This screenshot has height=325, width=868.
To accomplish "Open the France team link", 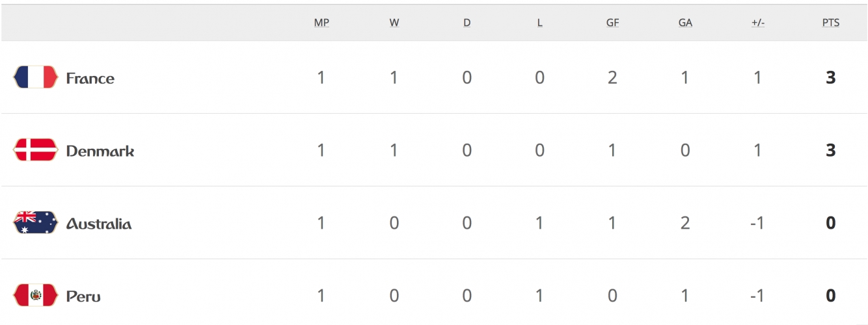I will pyautogui.click(x=90, y=79).
